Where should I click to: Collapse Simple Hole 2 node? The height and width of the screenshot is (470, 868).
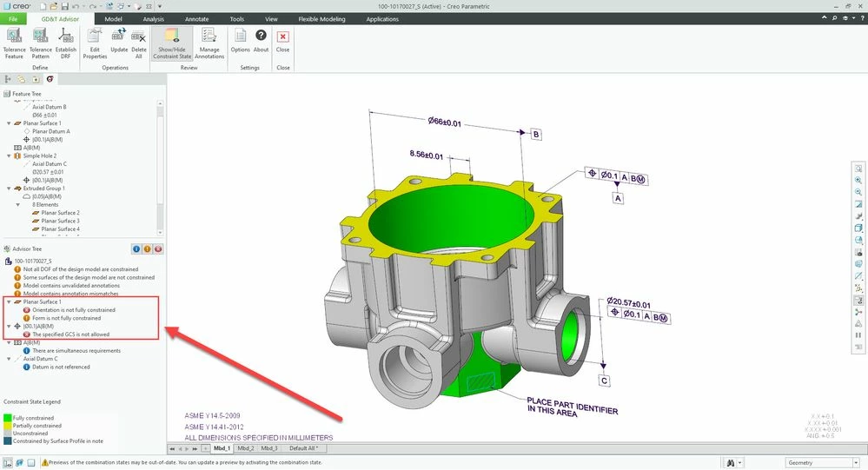(x=9, y=156)
